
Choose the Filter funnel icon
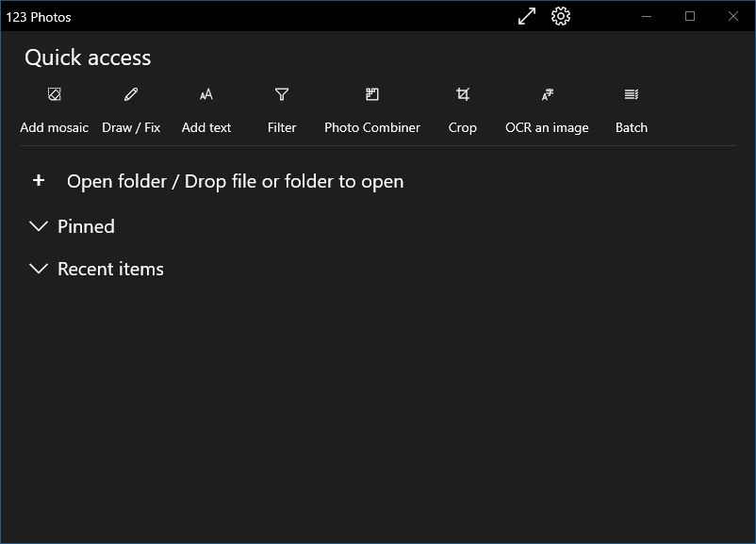pos(282,94)
